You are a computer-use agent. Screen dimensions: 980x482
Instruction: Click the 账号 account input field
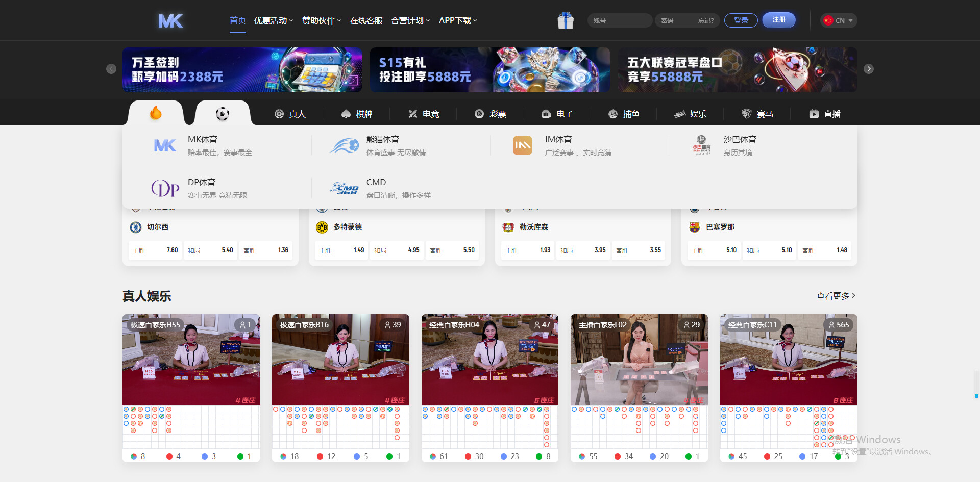tap(620, 21)
